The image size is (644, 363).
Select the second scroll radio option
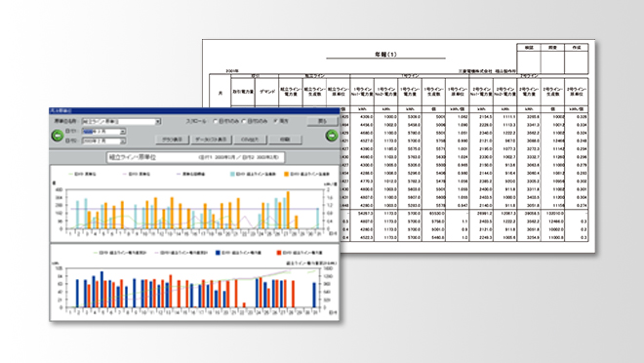pyautogui.click(x=244, y=121)
